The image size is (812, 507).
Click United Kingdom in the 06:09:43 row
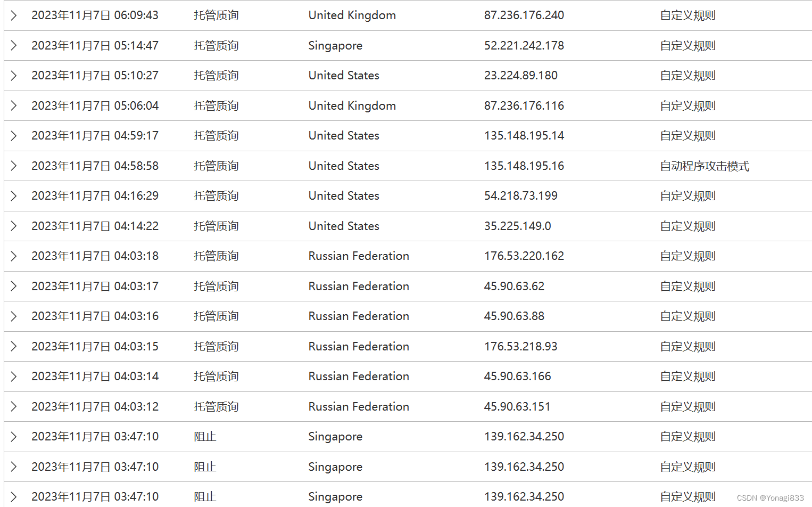(x=352, y=15)
